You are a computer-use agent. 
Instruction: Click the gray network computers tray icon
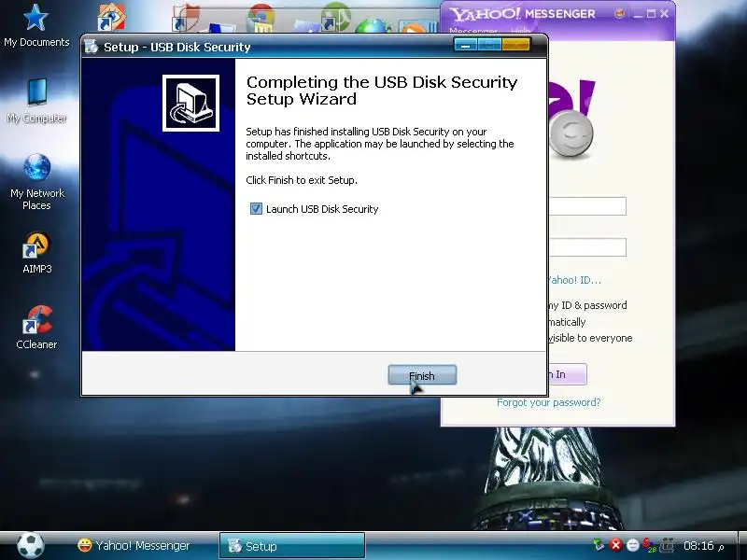point(667,545)
